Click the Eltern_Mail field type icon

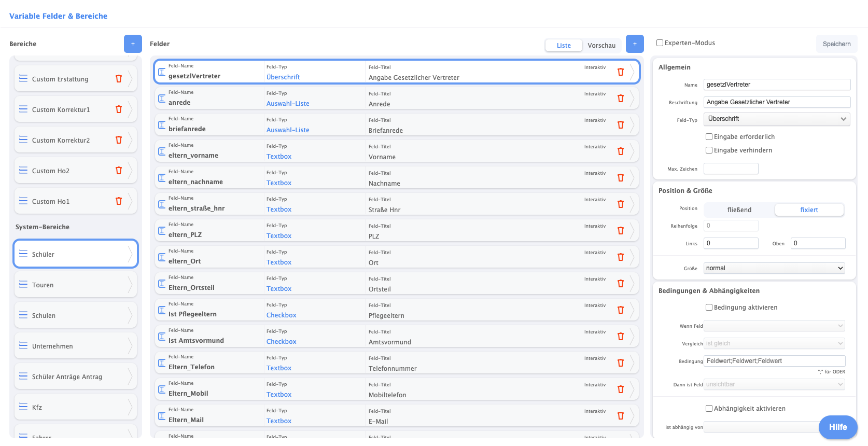pyautogui.click(x=162, y=416)
